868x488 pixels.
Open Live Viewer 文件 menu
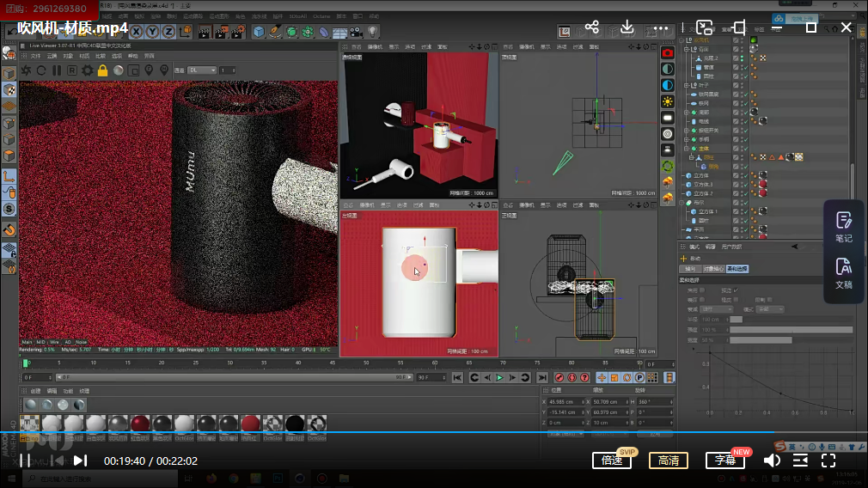35,56
